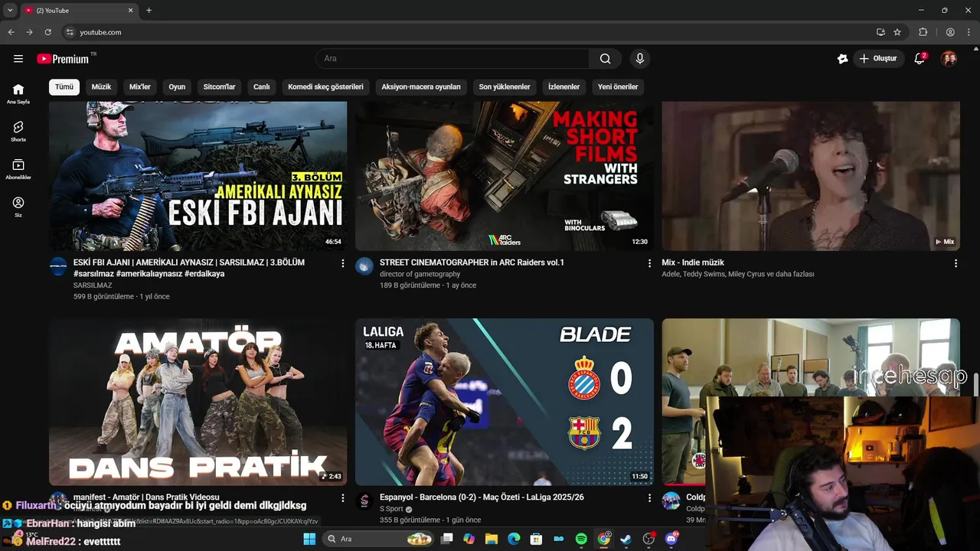Viewport: 980px width, 551px height.
Task: Select the Tümü filter chip
Action: (x=64, y=86)
